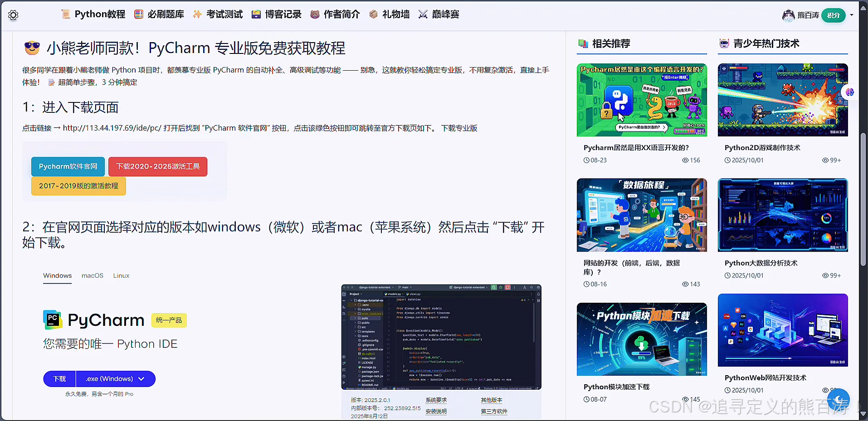Open the .exe (Windows) installer dropdown
The image size is (868, 421).
point(116,379)
